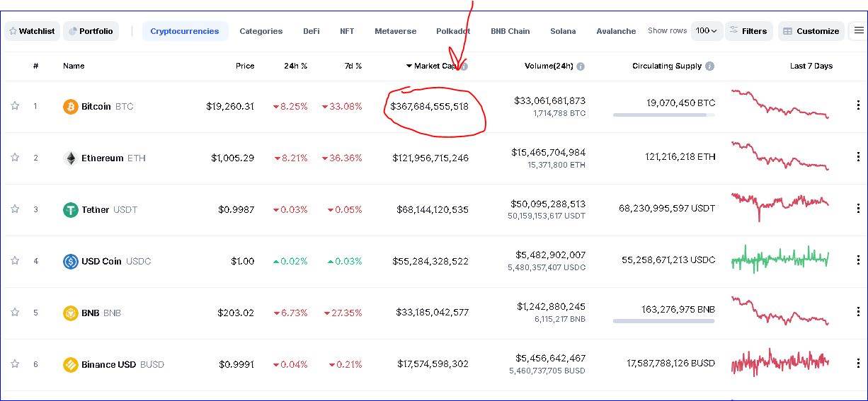
Task: Select the Categories tab
Action: [261, 31]
